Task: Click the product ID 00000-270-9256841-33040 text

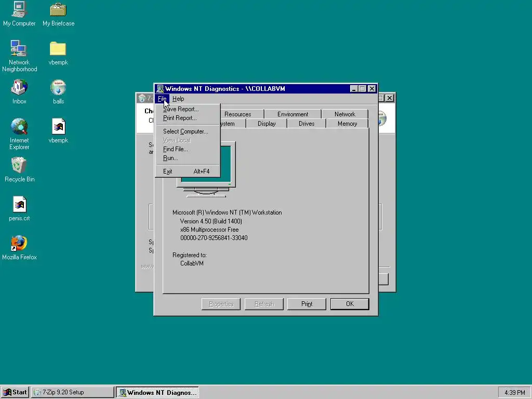Action: point(214,238)
